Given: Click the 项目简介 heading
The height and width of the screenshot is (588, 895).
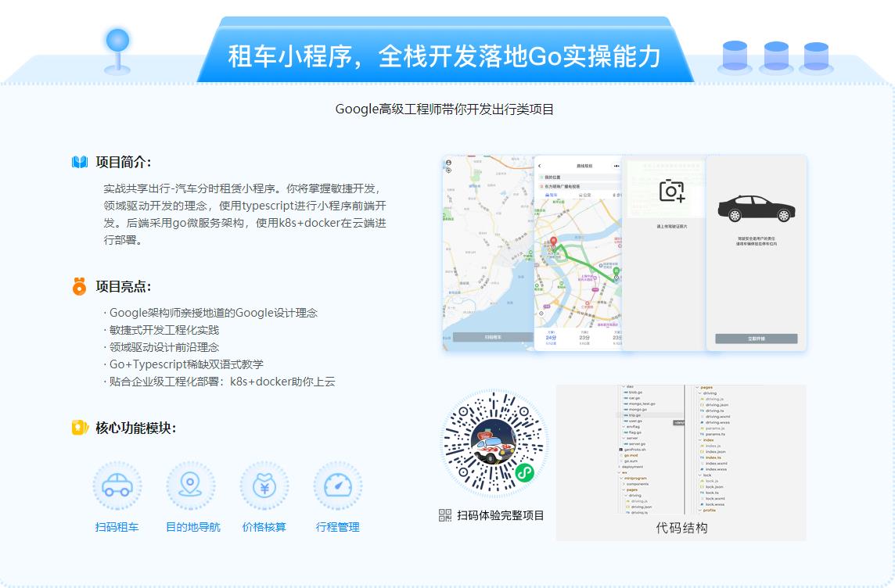Looking at the screenshot, I should [124, 162].
